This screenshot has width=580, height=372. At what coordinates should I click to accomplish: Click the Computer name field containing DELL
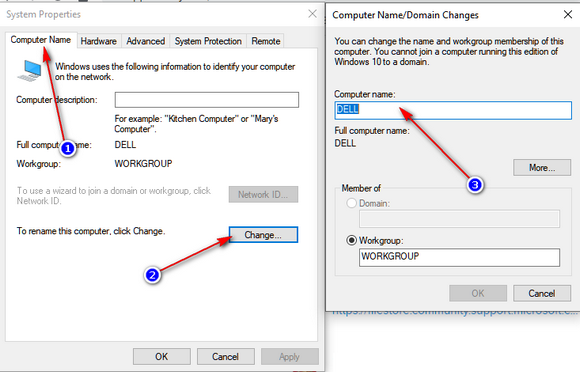(x=453, y=110)
